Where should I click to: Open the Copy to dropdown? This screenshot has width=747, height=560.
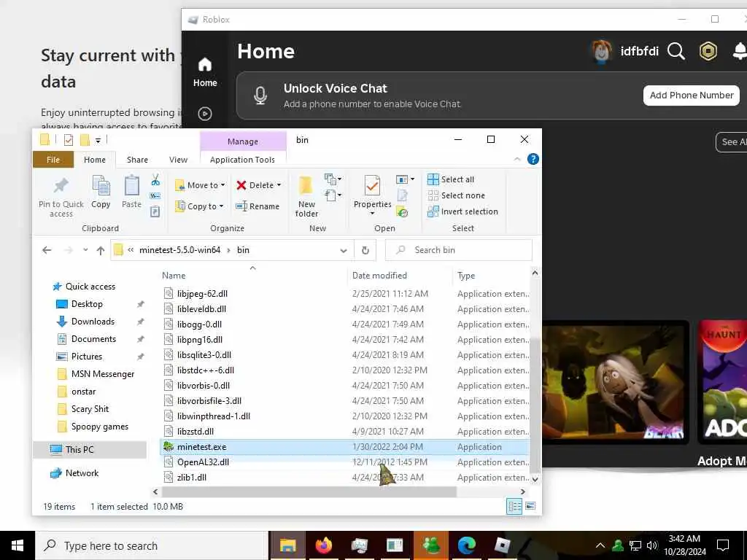(199, 206)
